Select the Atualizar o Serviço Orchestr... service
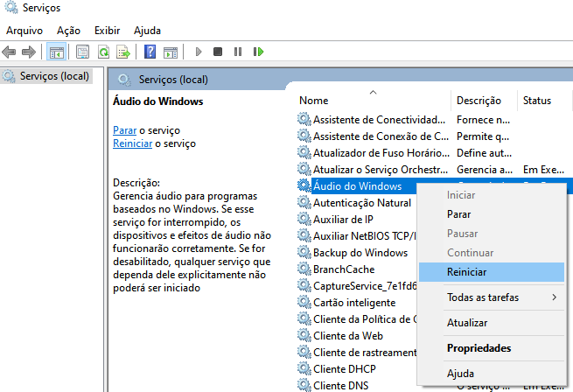This screenshot has height=392, width=573. tap(380, 169)
